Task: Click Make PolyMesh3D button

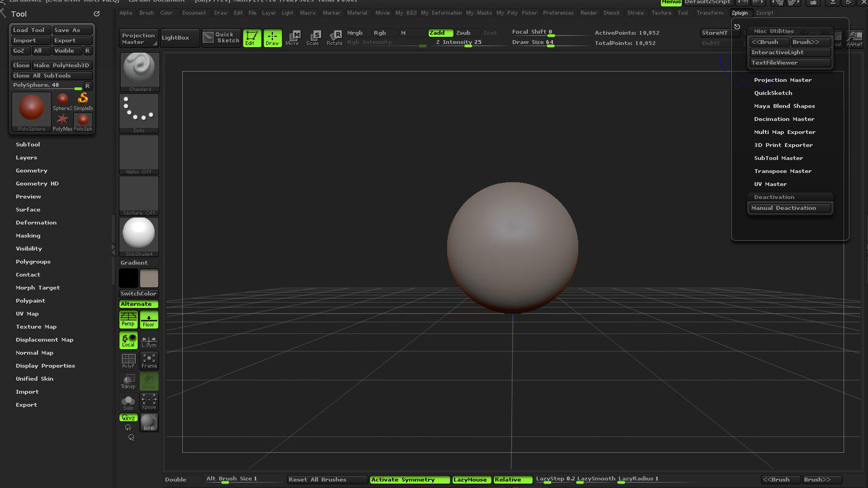Action: click(62, 66)
